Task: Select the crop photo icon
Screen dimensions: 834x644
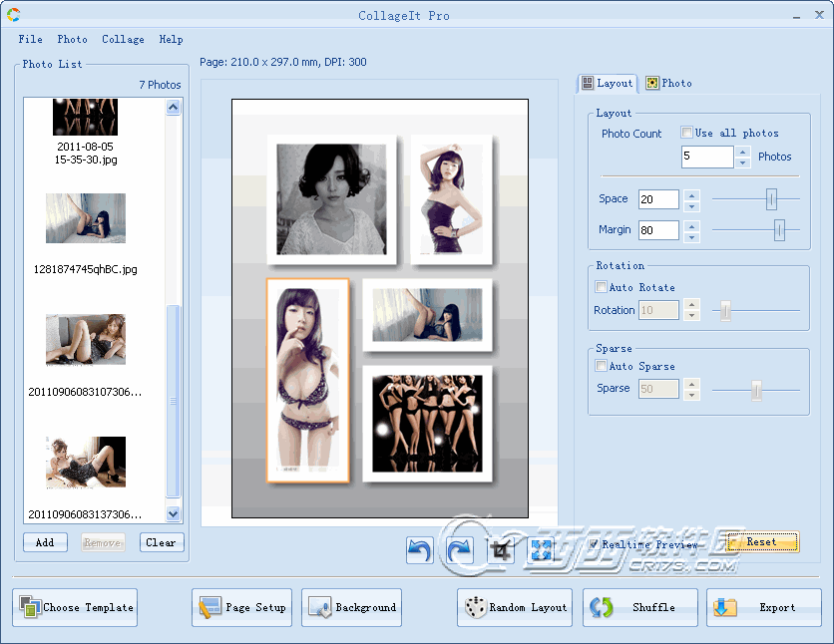Action: click(501, 549)
